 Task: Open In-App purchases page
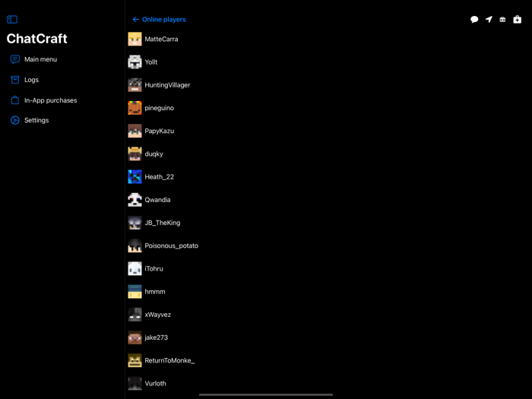(x=43, y=100)
